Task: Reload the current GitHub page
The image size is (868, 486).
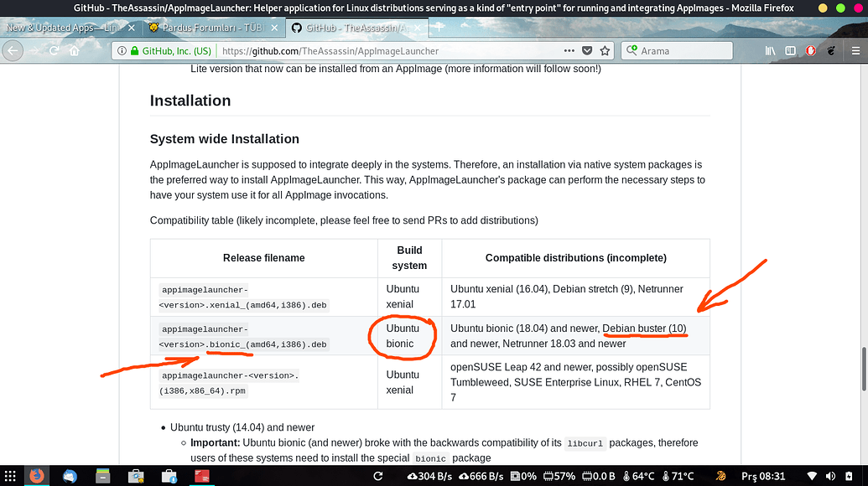Action: (54, 50)
